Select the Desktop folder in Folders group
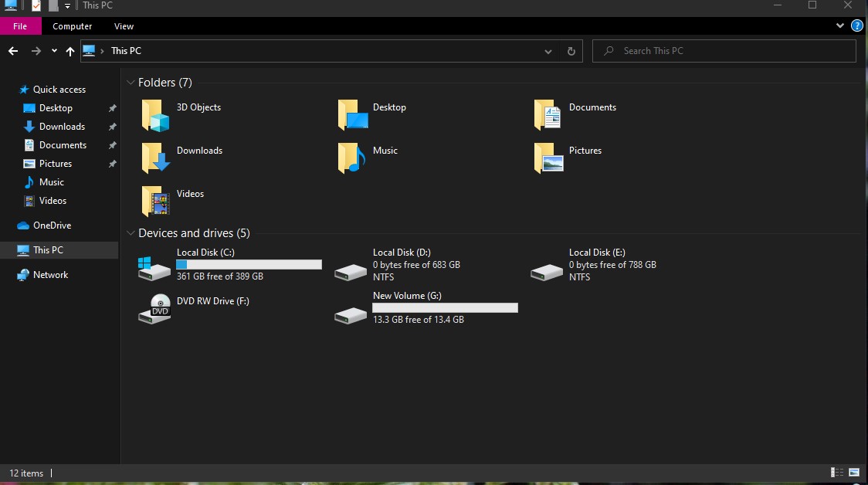Image resolution: width=868 pixels, height=485 pixels. tap(372, 114)
